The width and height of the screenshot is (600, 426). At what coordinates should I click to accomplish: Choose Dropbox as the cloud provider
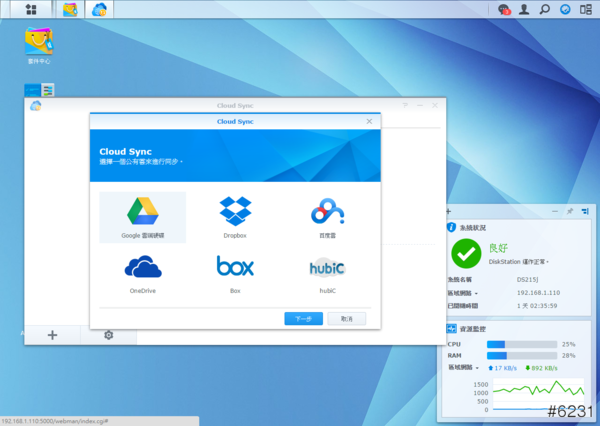click(x=235, y=216)
